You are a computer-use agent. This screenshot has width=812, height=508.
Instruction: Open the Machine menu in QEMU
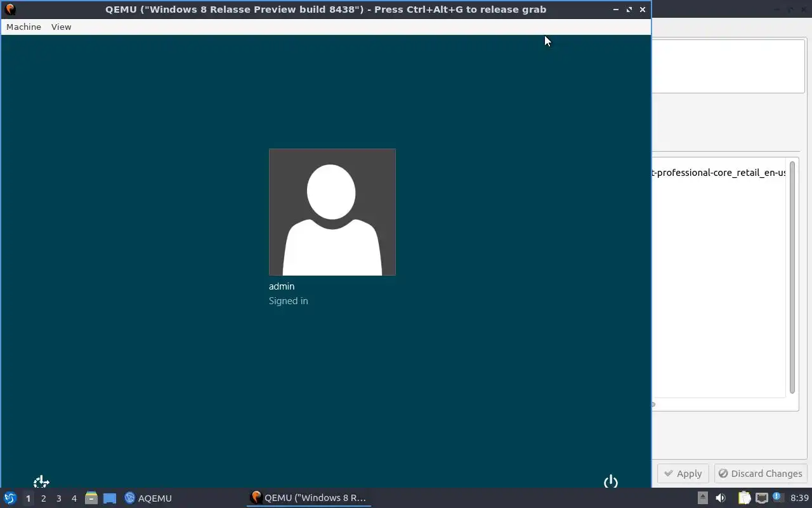pos(23,27)
